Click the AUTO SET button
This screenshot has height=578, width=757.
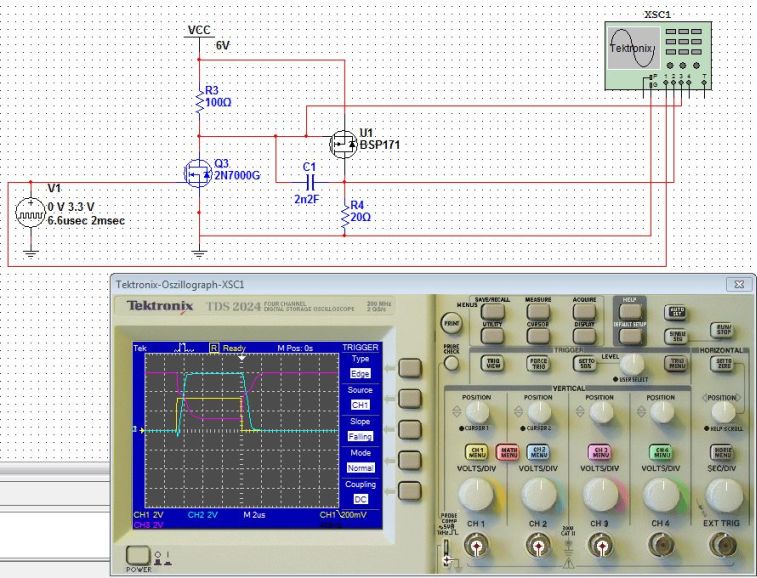(x=675, y=312)
